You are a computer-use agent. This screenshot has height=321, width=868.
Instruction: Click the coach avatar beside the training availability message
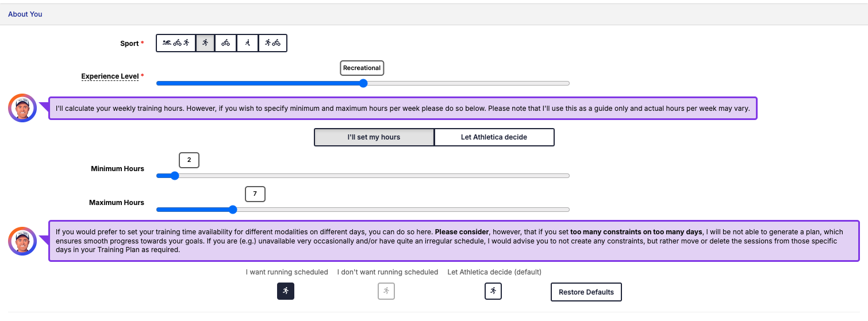click(x=23, y=241)
